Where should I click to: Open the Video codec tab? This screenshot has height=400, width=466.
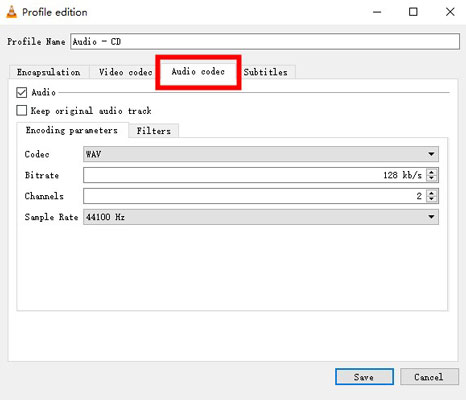[x=125, y=72]
